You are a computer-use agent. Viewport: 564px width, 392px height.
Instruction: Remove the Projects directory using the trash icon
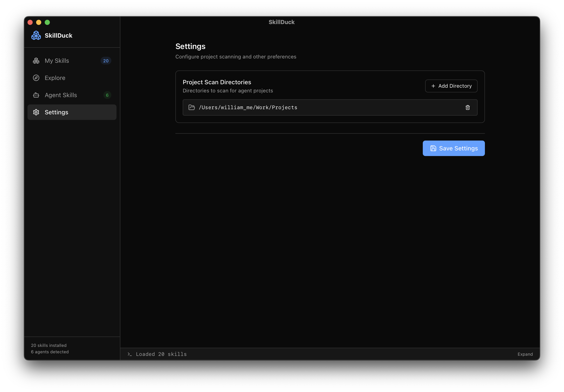pos(467,107)
